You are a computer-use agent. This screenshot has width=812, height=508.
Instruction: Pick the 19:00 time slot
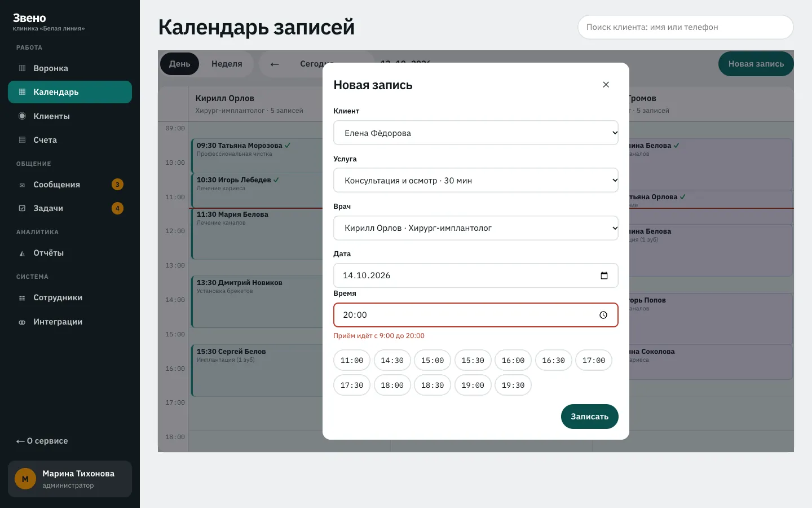click(473, 385)
